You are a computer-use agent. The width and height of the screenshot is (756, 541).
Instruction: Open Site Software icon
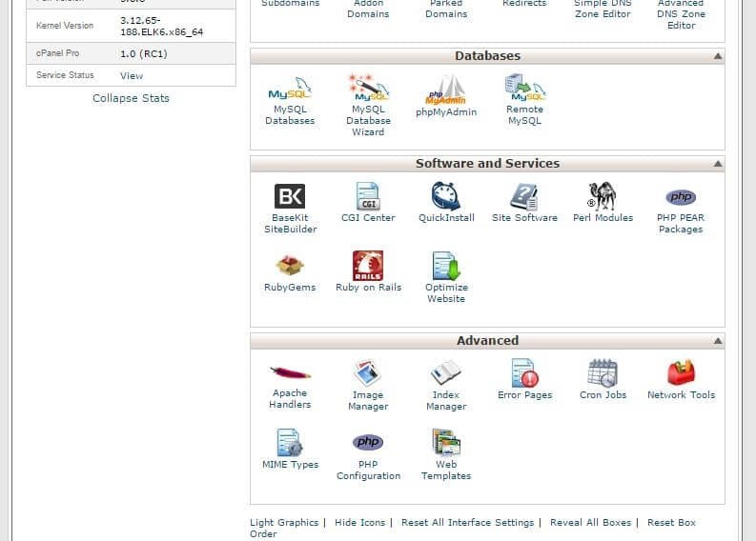[x=524, y=196]
